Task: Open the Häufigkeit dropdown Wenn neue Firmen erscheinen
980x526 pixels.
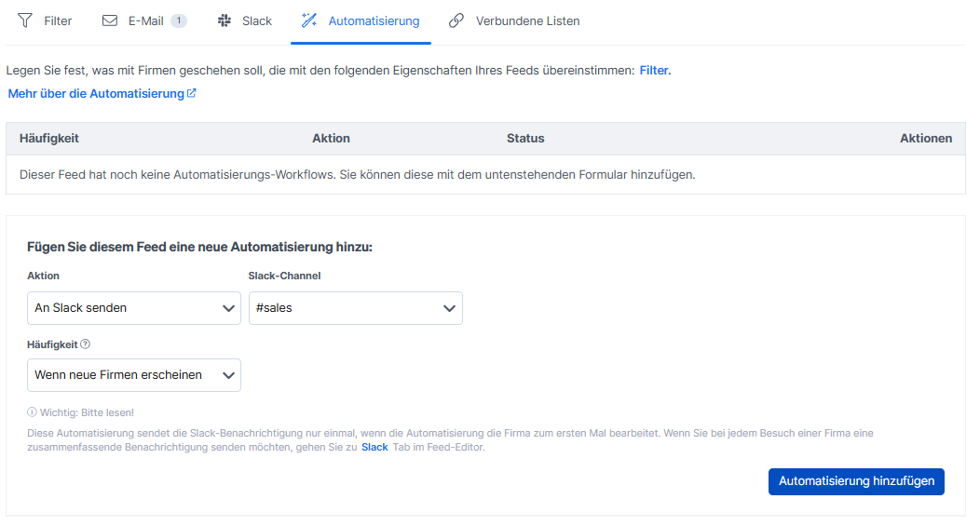Action: click(x=134, y=375)
